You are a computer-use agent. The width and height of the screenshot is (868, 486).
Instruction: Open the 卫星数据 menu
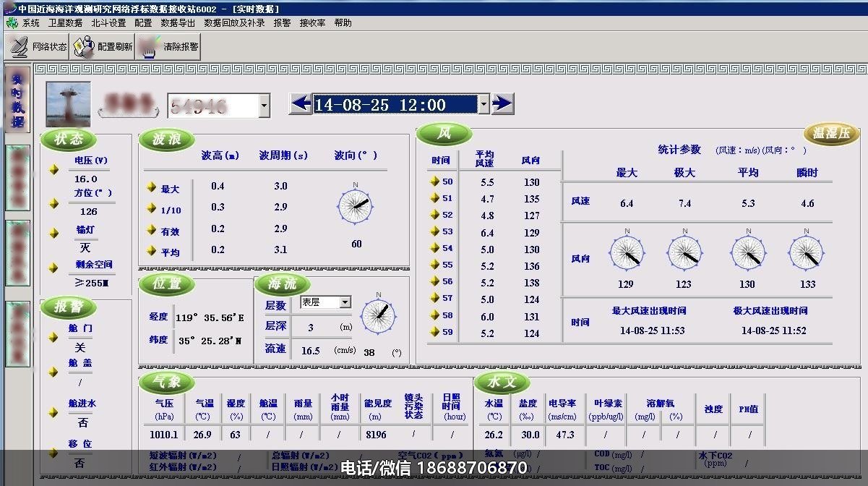[x=65, y=23]
